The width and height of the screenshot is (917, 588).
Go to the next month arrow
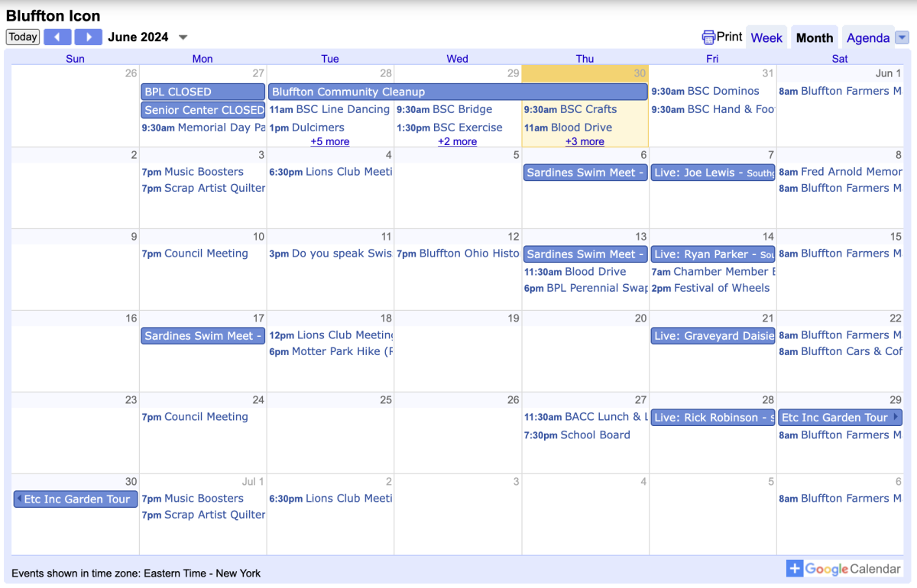point(88,37)
